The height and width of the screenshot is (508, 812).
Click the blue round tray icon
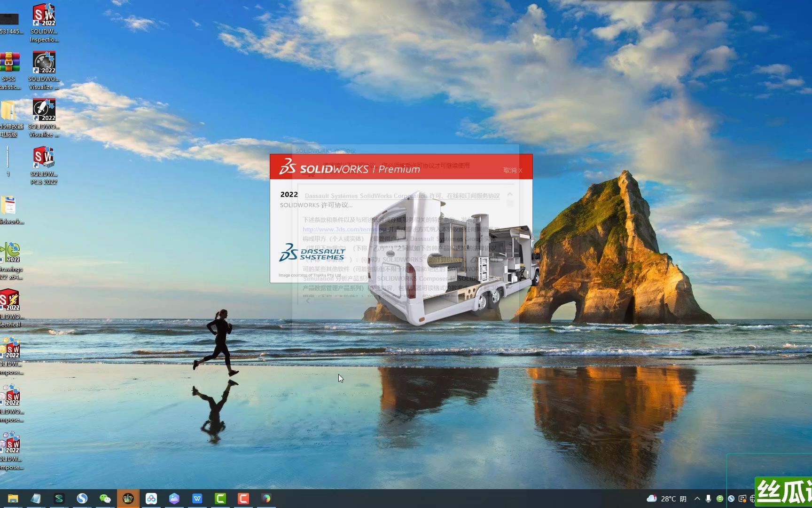(731, 499)
